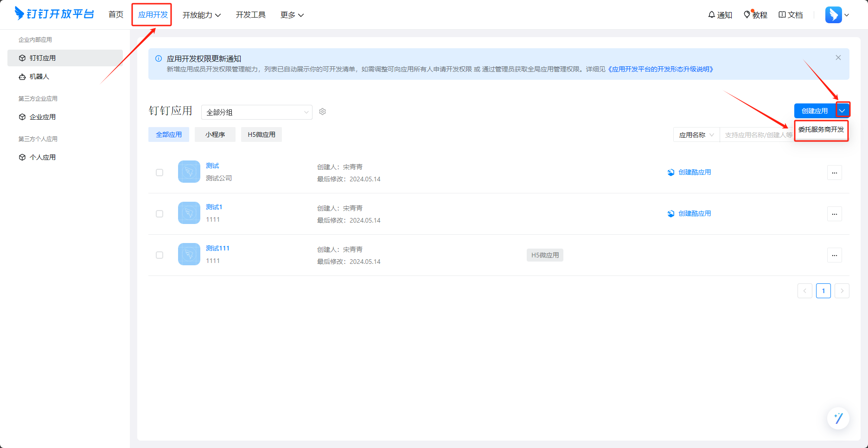Open 文档 documentation from the header

(791, 15)
